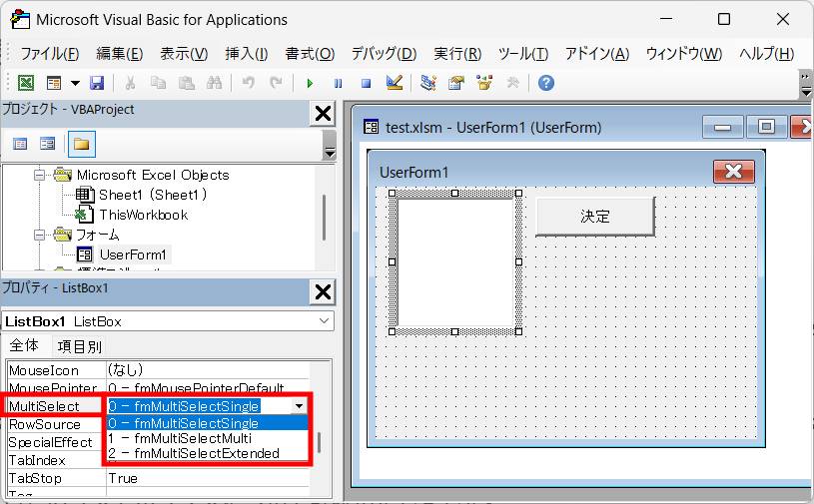Click the Redo arrow icon
814x504 pixels.
pyautogui.click(x=277, y=83)
